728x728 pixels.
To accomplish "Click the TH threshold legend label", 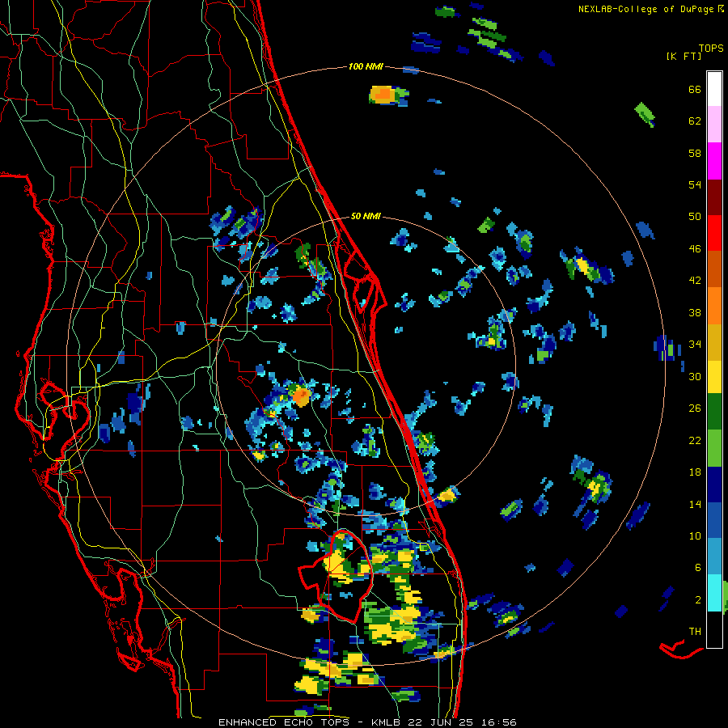I will 695,632.
